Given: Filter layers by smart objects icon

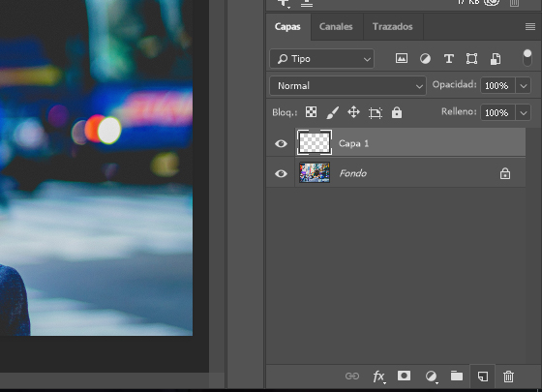Looking at the screenshot, I should 496,59.
